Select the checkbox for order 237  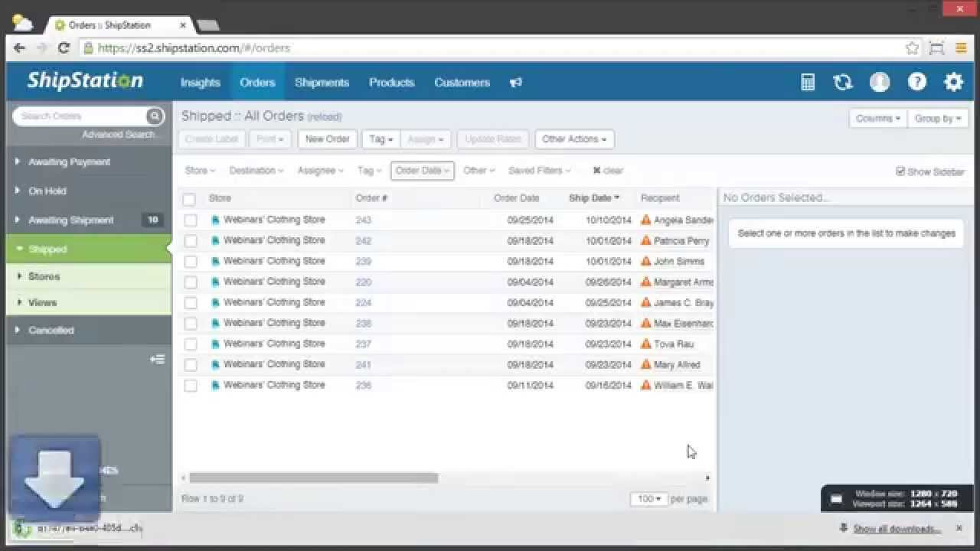click(190, 344)
